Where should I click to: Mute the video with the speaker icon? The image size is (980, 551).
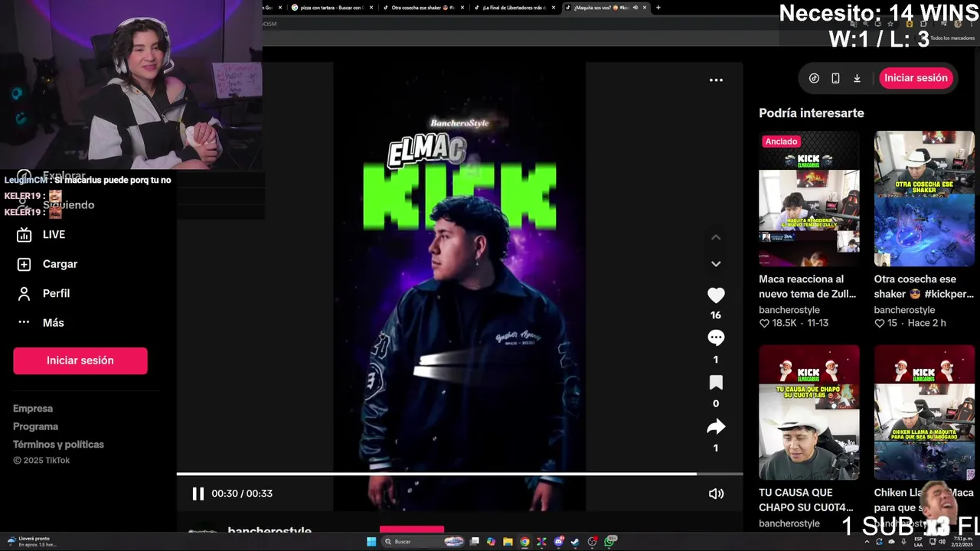pyautogui.click(x=716, y=494)
